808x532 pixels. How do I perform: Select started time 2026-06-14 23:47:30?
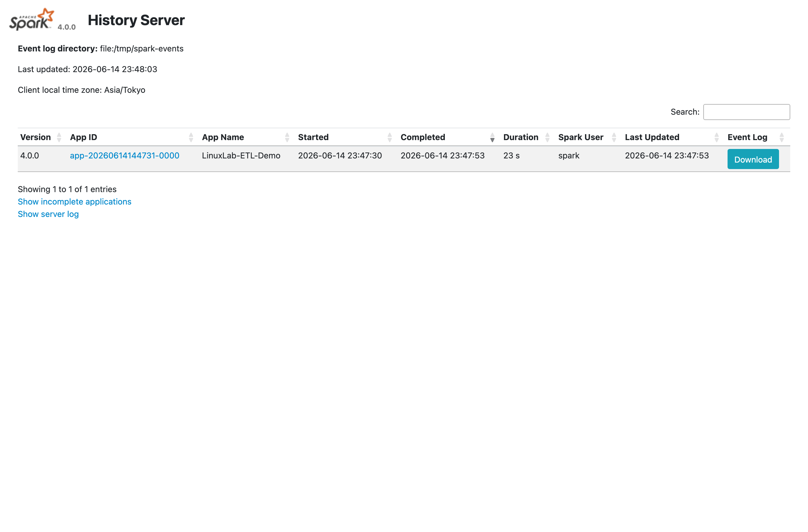pyautogui.click(x=340, y=156)
